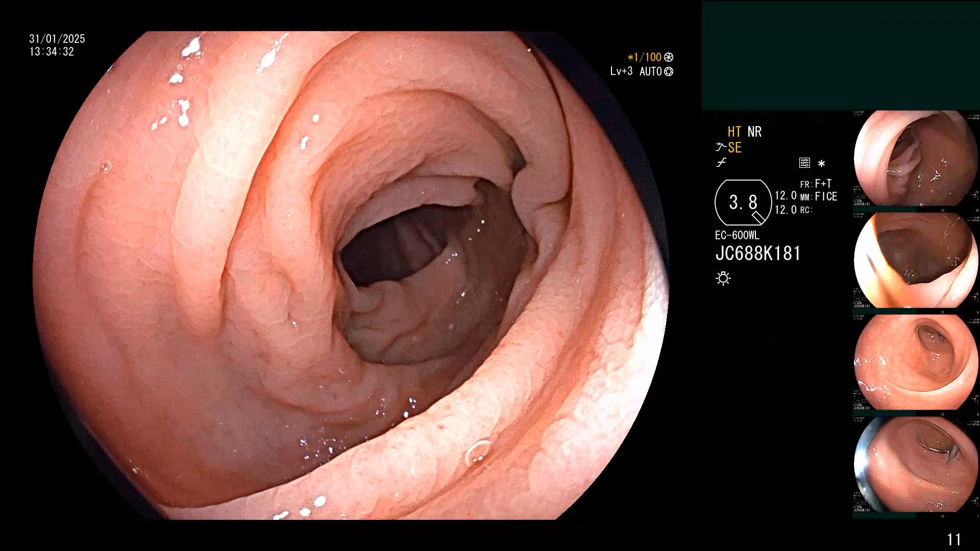Click the AUTO exposure mode label
980x551 pixels.
click(x=651, y=71)
